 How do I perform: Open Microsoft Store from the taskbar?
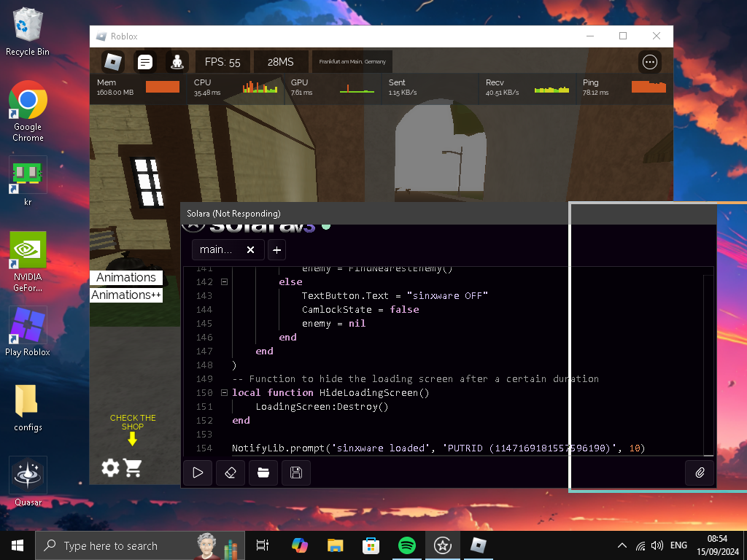click(371, 545)
